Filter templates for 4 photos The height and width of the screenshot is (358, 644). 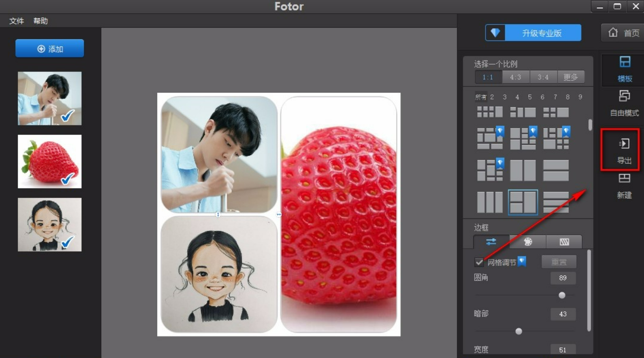(x=517, y=97)
